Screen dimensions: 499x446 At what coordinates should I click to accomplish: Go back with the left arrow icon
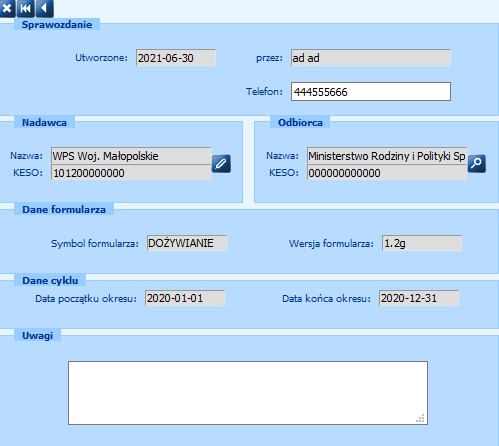[45, 8]
